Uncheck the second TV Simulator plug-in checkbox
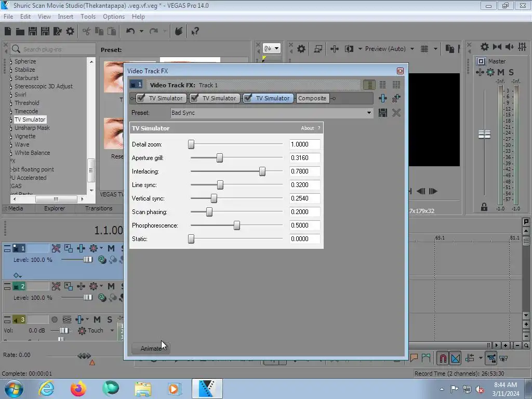The width and height of the screenshot is (532, 399). coord(194,98)
